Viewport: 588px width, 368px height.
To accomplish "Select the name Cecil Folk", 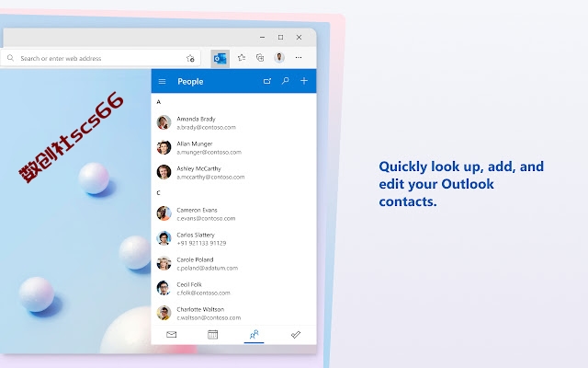I will tap(189, 284).
